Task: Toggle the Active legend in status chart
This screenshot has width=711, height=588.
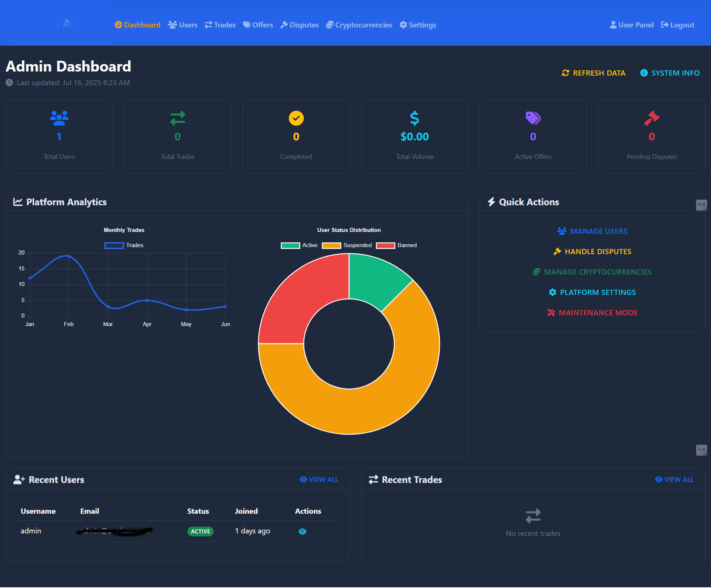Action: pos(300,245)
